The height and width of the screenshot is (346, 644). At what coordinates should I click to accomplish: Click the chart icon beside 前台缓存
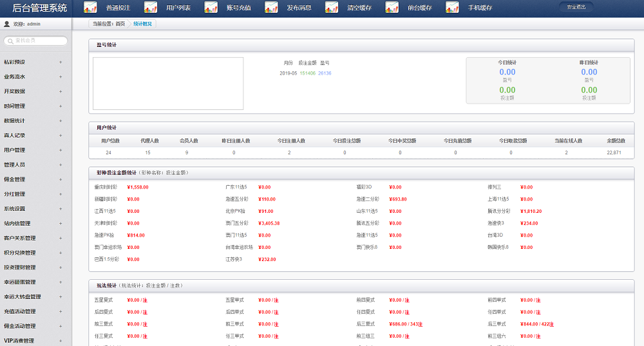point(392,8)
